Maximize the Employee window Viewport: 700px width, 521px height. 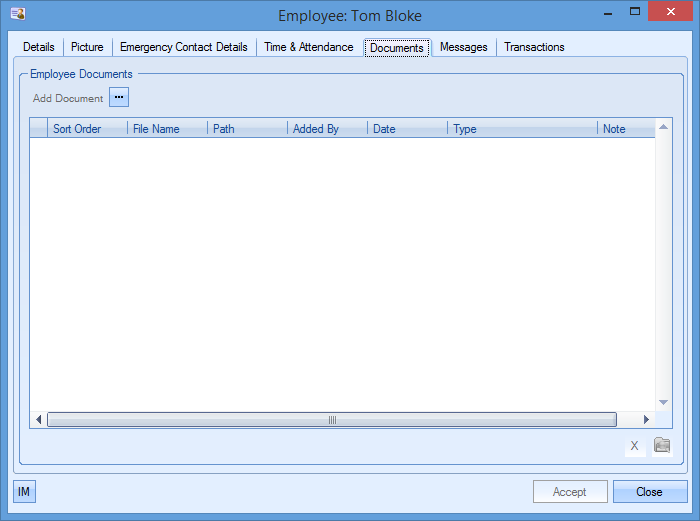(x=634, y=12)
